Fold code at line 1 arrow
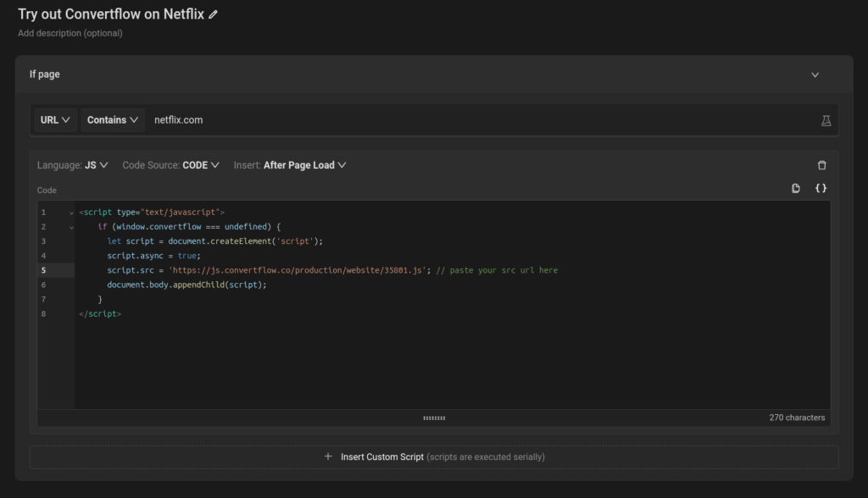868x498 pixels. tap(71, 213)
